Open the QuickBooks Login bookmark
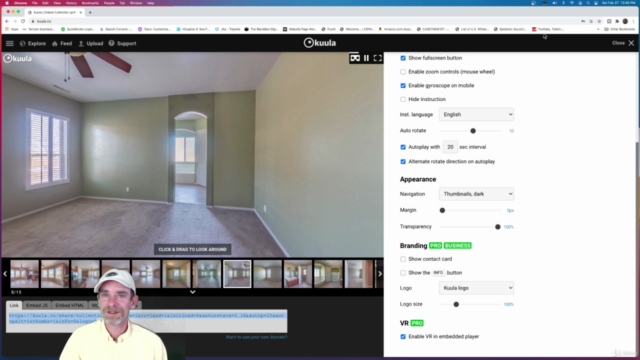 pyautogui.click(x=78, y=29)
